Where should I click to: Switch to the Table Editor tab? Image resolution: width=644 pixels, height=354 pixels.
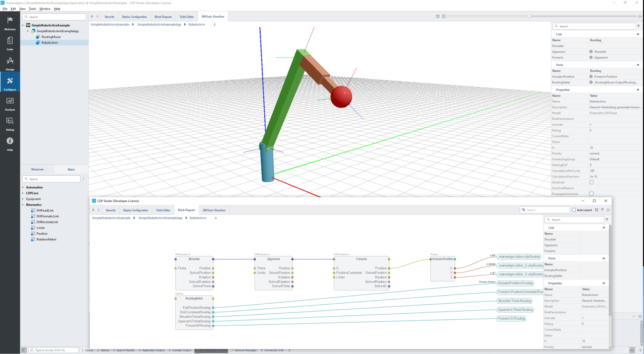187,16
